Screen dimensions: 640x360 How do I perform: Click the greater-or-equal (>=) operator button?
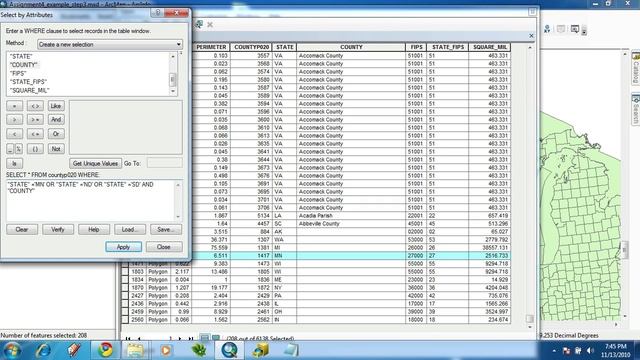35,120
